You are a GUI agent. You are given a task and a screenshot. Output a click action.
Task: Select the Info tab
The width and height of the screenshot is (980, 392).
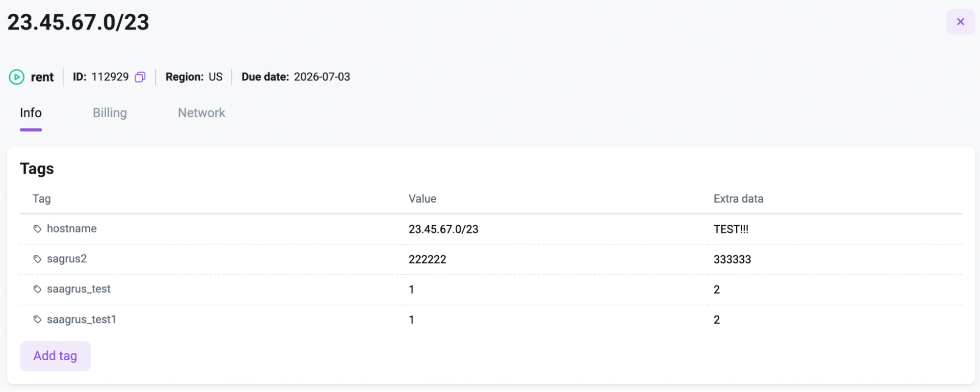pos(31,113)
